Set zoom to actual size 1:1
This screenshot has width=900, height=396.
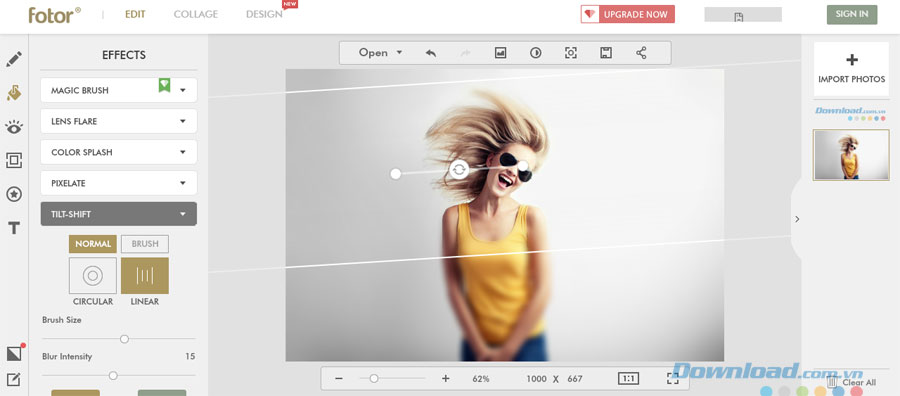[x=628, y=379]
